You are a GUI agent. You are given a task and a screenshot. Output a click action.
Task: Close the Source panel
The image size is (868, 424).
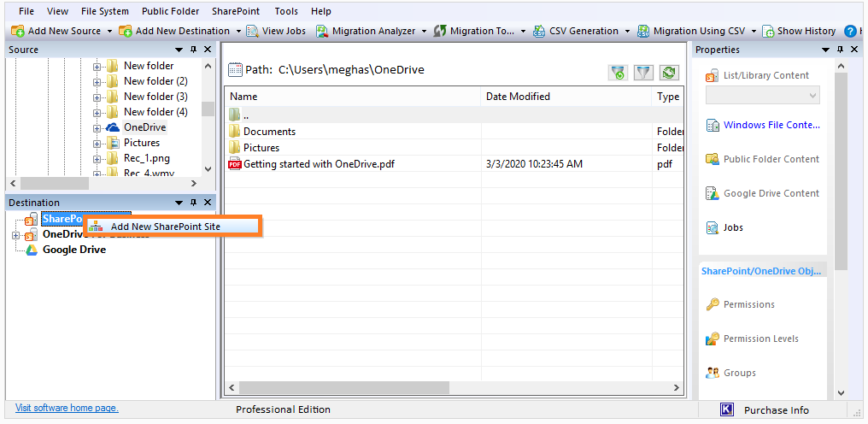click(208, 50)
